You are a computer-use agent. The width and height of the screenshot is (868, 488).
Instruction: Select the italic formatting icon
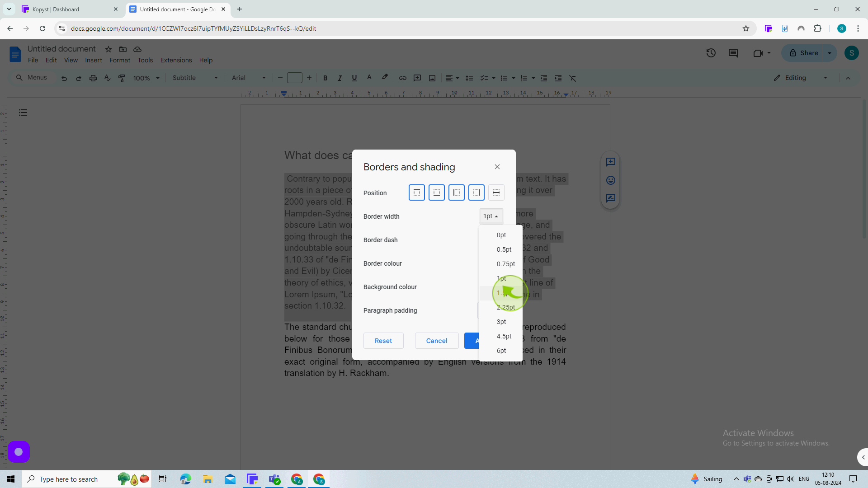pos(339,78)
